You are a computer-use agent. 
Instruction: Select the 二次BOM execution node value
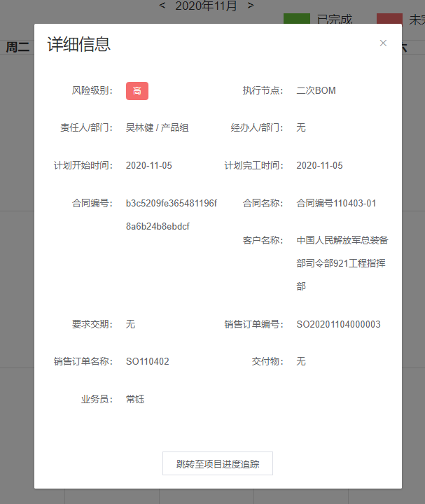tap(316, 91)
